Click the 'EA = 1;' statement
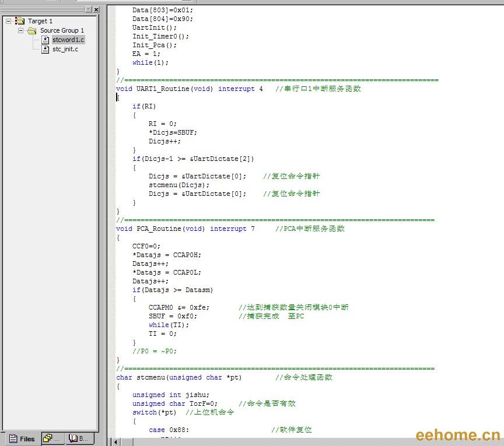Viewport: 504px width, 446px height. pyautogui.click(x=146, y=54)
